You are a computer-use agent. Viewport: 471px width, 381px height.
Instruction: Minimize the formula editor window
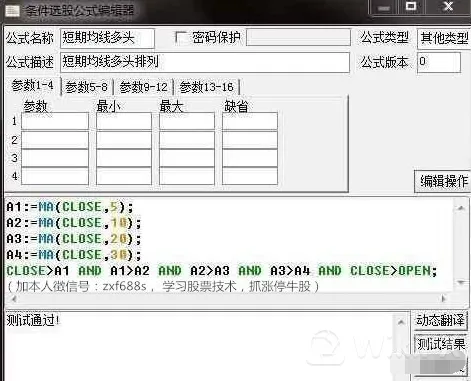pos(384,8)
